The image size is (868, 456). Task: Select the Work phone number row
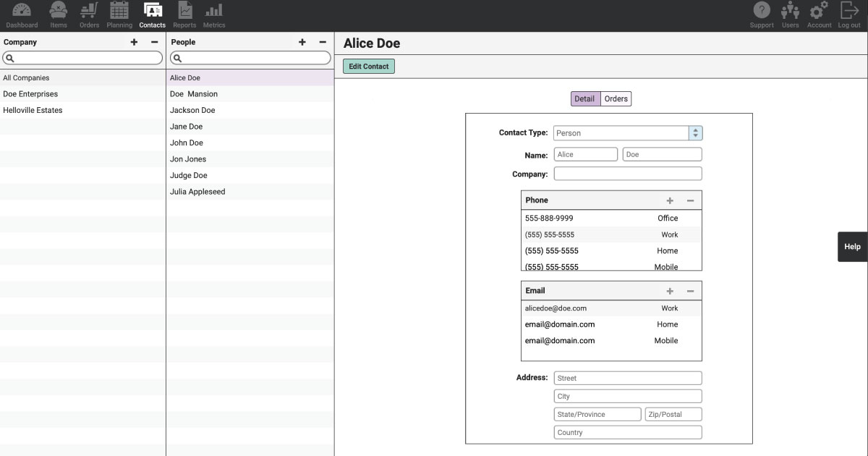point(611,235)
